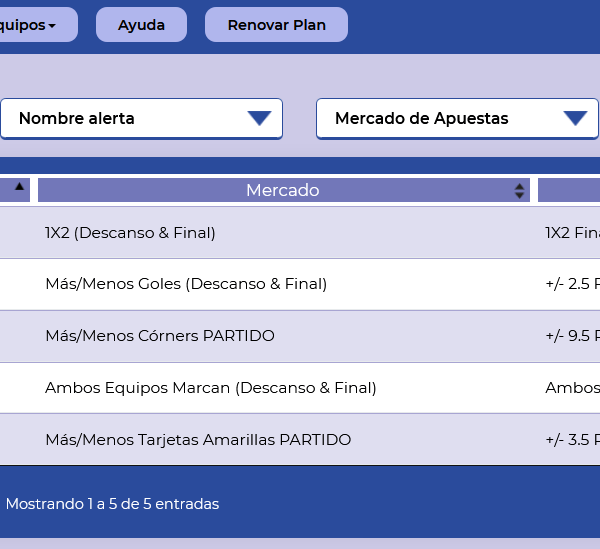Screen dimensions: 600x549
Task: Click the Mostrando 1 a 5 entries text
Action: click(112, 504)
